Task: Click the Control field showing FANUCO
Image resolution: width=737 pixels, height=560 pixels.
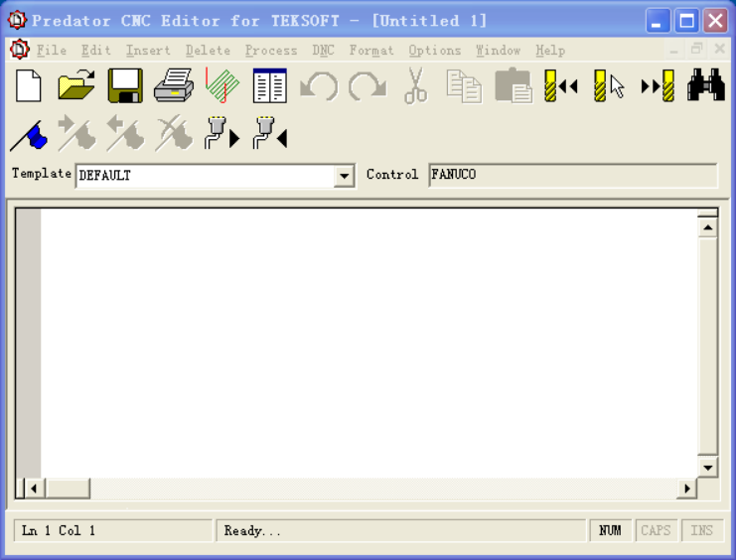Action: 572,175
